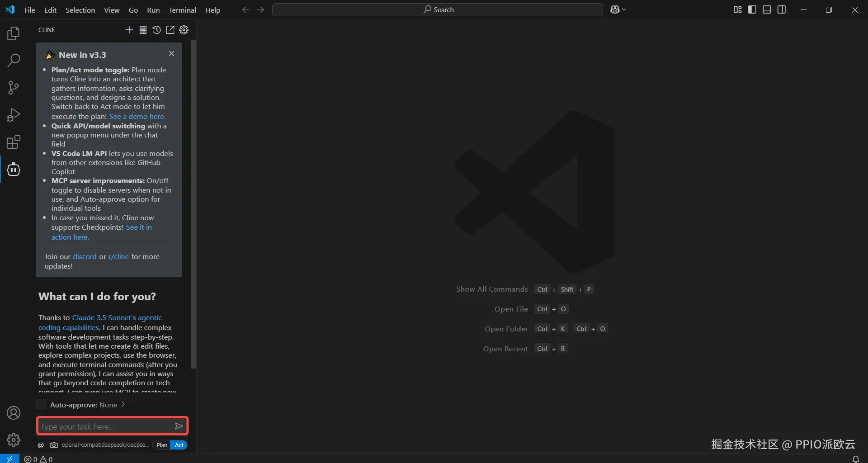Open the Accounts menu icon
The height and width of the screenshot is (463, 868).
click(x=14, y=413)
